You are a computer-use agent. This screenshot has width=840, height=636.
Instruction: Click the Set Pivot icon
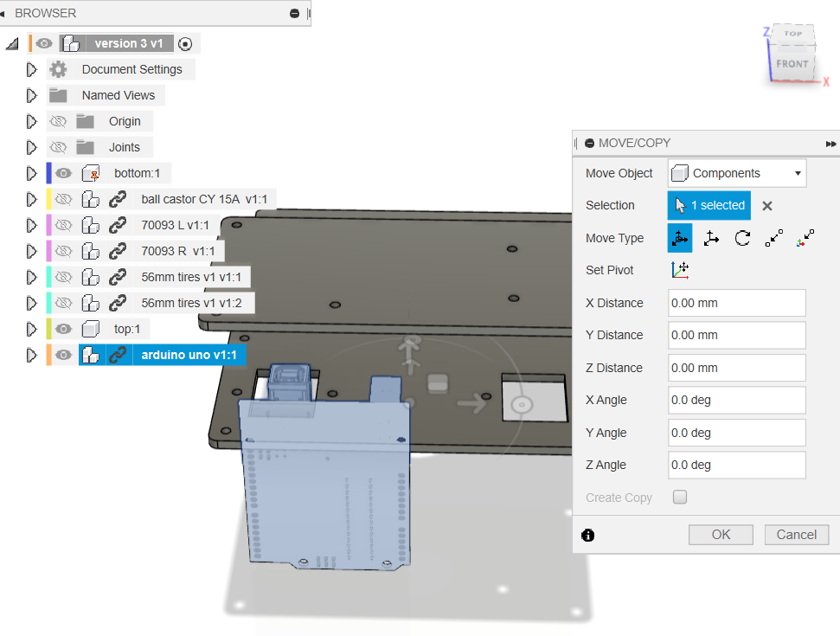(681, 270)
